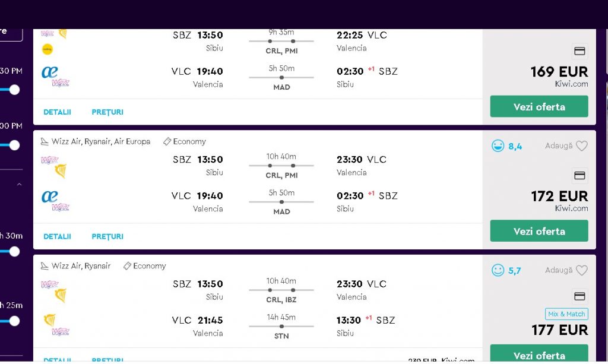Click the smiley rating icon next to 8,4
The height and width of the screenshot is (364, 608).
pos(498,146)
